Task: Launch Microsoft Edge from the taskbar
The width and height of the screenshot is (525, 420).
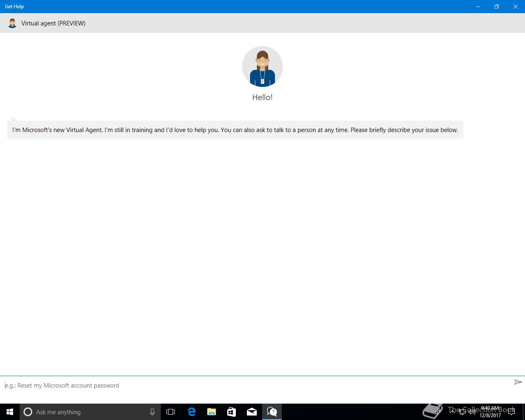Action: click(x=191, y=412)
